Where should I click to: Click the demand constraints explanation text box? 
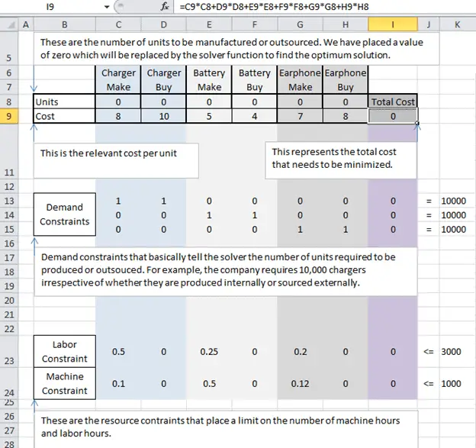pyautogui.click(x=226, y=271)
